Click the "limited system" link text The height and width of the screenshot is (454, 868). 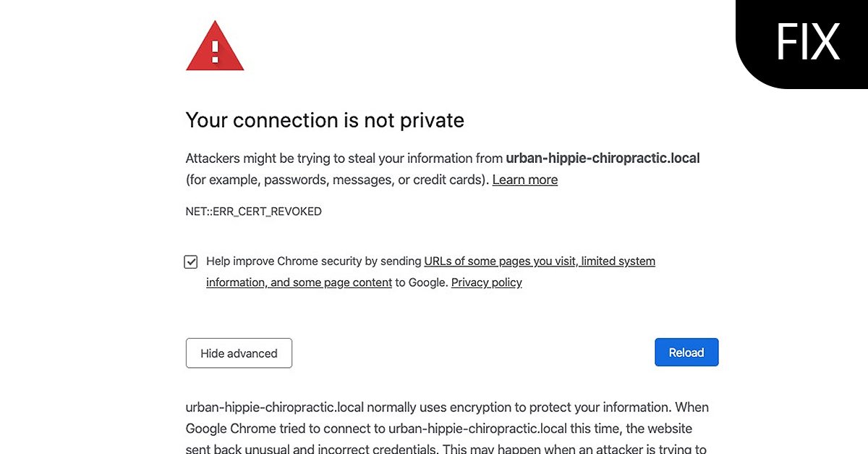618,261
